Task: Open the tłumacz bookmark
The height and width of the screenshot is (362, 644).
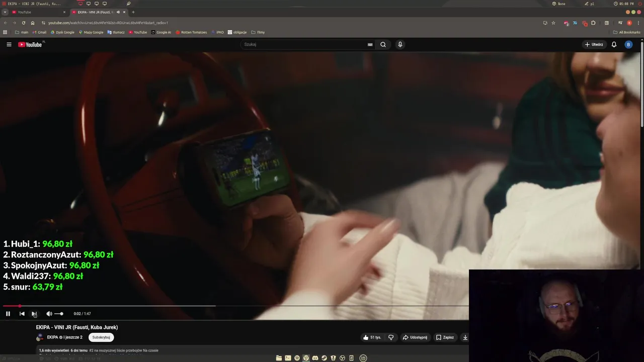Action: 116,32
